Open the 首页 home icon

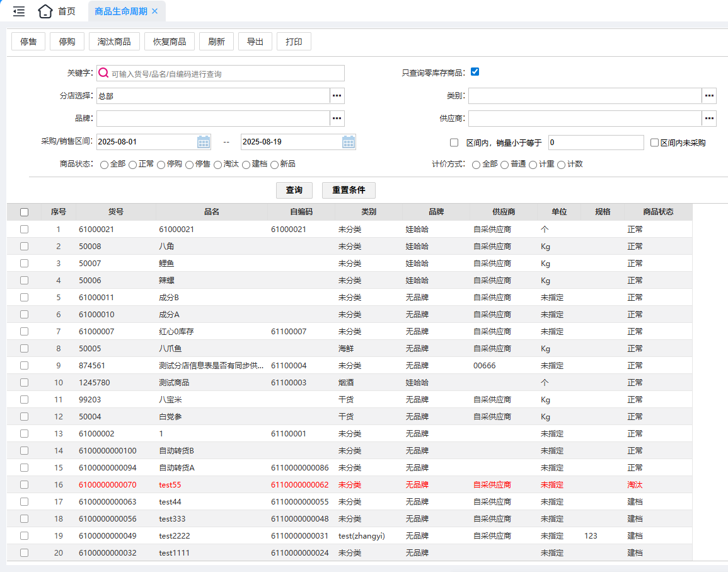45,11
